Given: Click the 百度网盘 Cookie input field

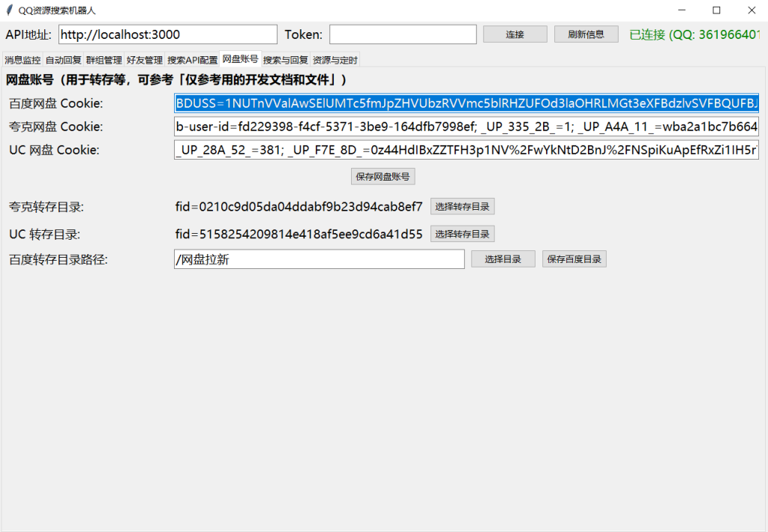Looking at the screenshot, I should click(x=466, y=103).
